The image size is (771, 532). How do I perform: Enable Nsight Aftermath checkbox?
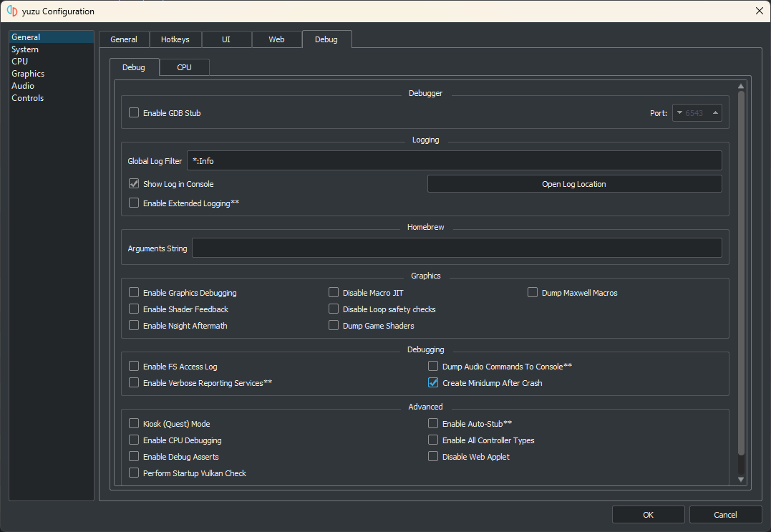click(x=134, y=325)
